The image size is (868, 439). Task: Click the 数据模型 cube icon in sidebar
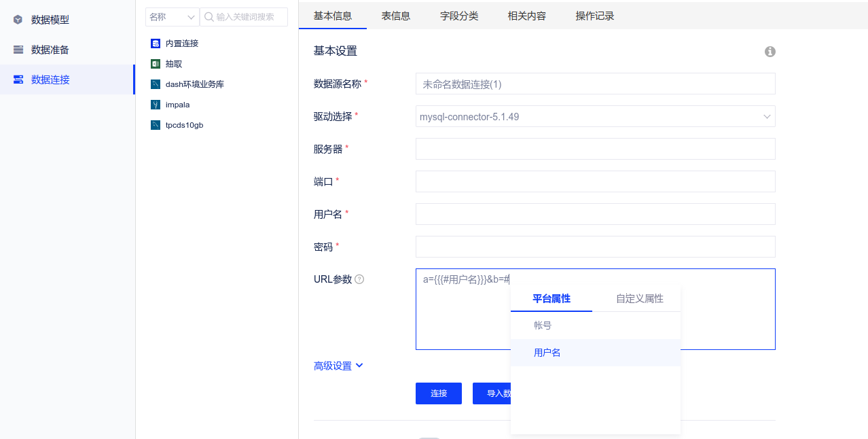tap(18, 20)
